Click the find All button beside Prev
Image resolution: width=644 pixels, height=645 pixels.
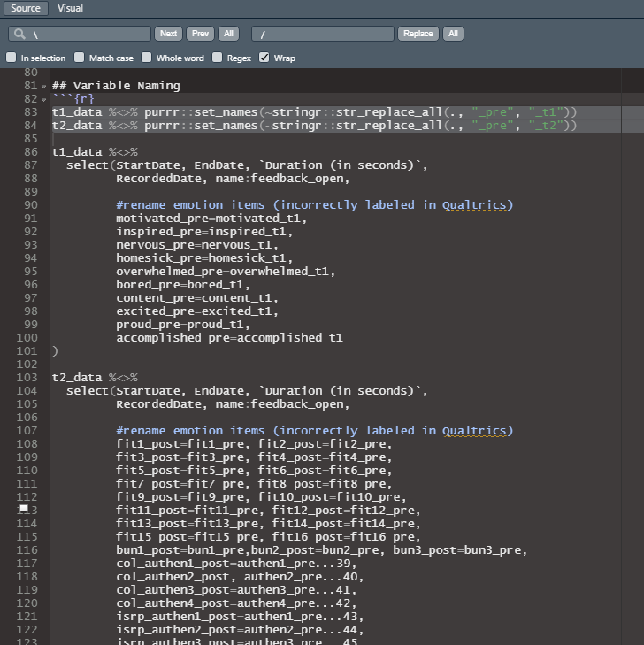coord(228,34)
